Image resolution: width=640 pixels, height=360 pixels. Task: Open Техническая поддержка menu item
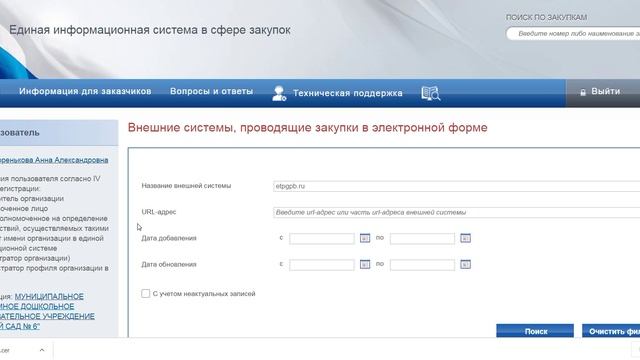tap(348, 93)
